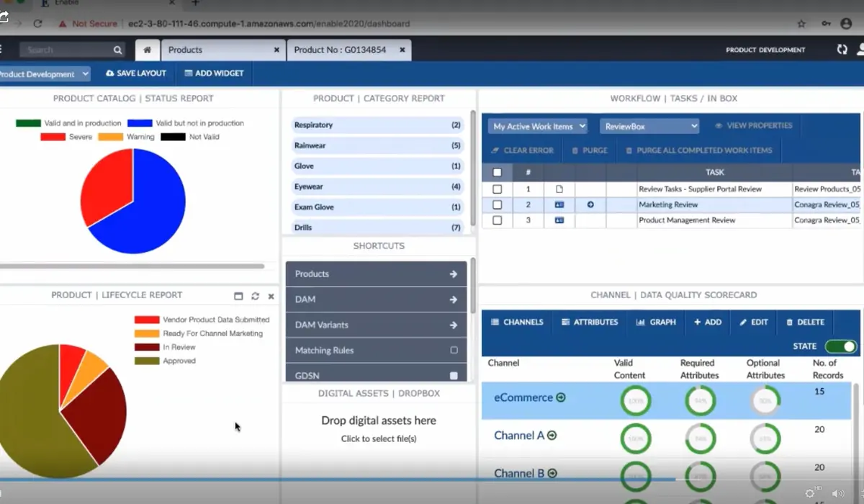Click the refresh icon in top header
Screen dimensions: 864x504
click(x=842, y=50)
